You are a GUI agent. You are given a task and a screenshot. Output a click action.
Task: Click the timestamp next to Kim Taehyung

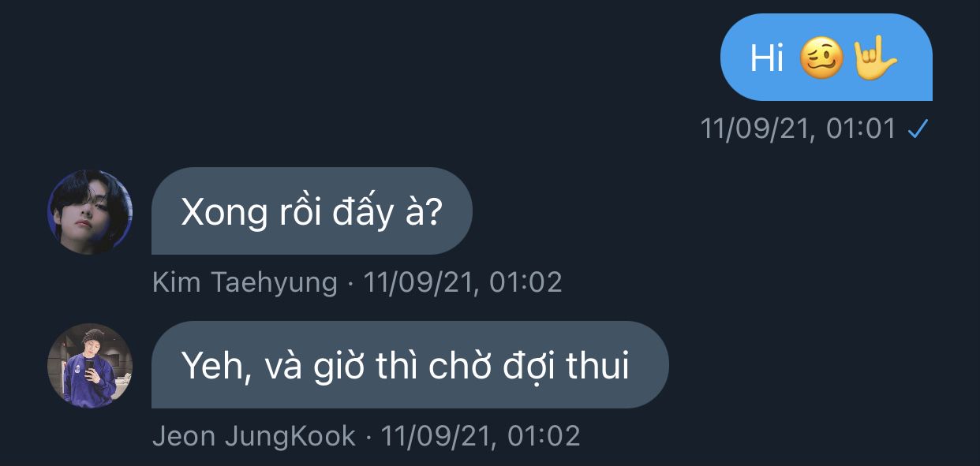point(462,282)
